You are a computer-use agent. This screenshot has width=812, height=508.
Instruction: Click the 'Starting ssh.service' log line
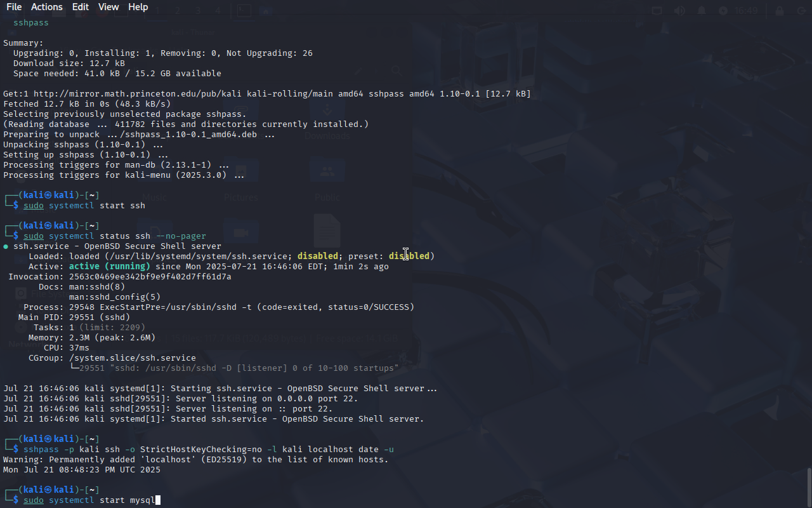point(220,389)
